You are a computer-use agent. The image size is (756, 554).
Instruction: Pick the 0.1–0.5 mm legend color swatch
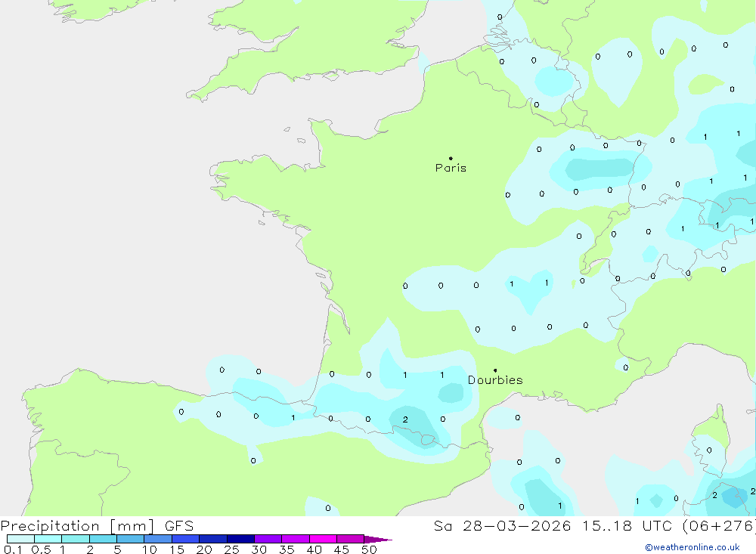20,539
